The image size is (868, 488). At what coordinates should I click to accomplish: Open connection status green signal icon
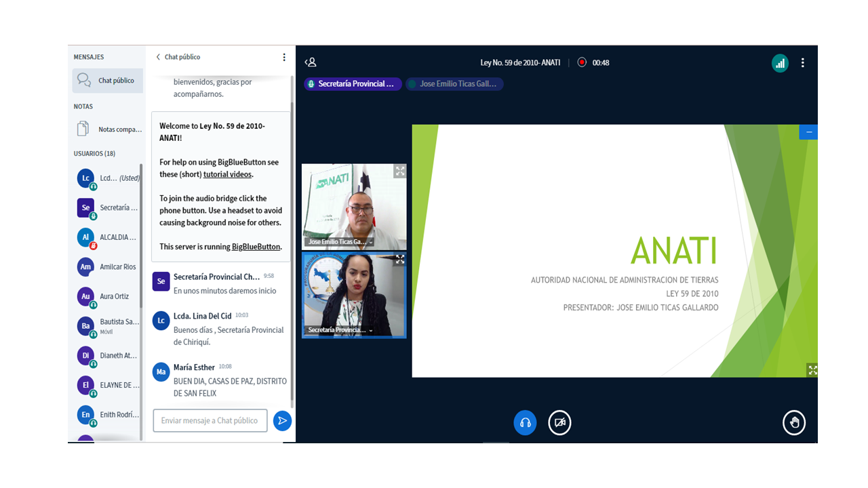click(x=780, y=63)
